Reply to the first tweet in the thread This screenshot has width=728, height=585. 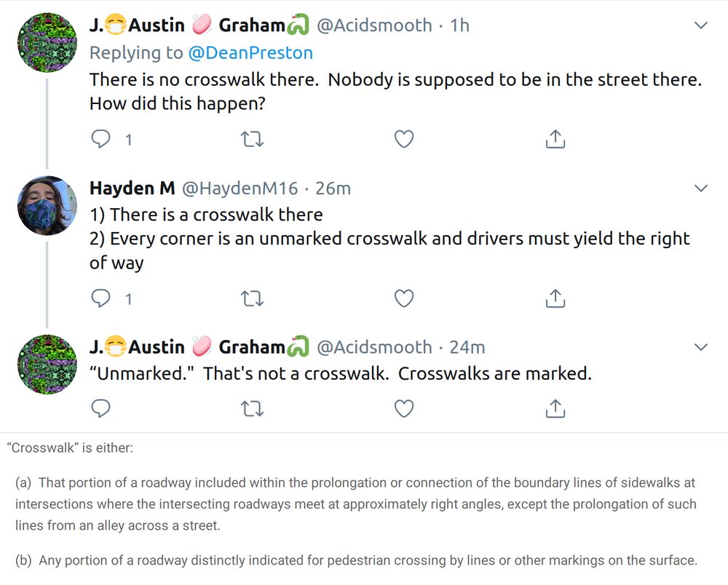(101, 139)
